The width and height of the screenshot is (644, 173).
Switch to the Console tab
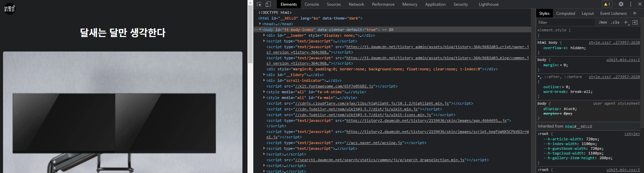(x=312, y=4)
